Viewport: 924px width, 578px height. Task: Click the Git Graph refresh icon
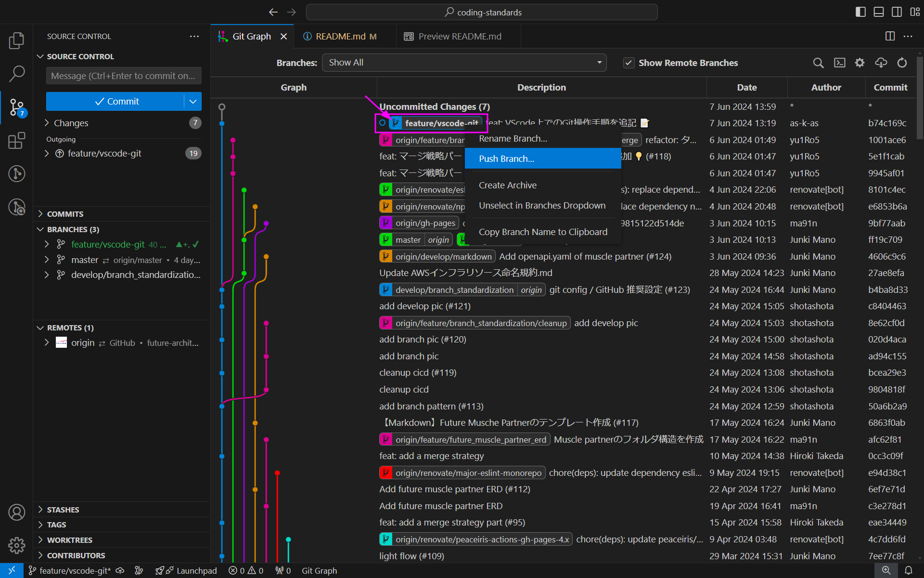pyautogui.click(x=902, y=63)
